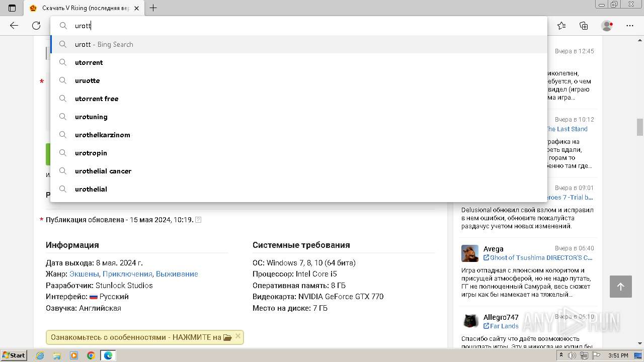Click address bar with 'urott' text
Screen dimensions: 644x362
pyautogui.click(x=299, y=26)
